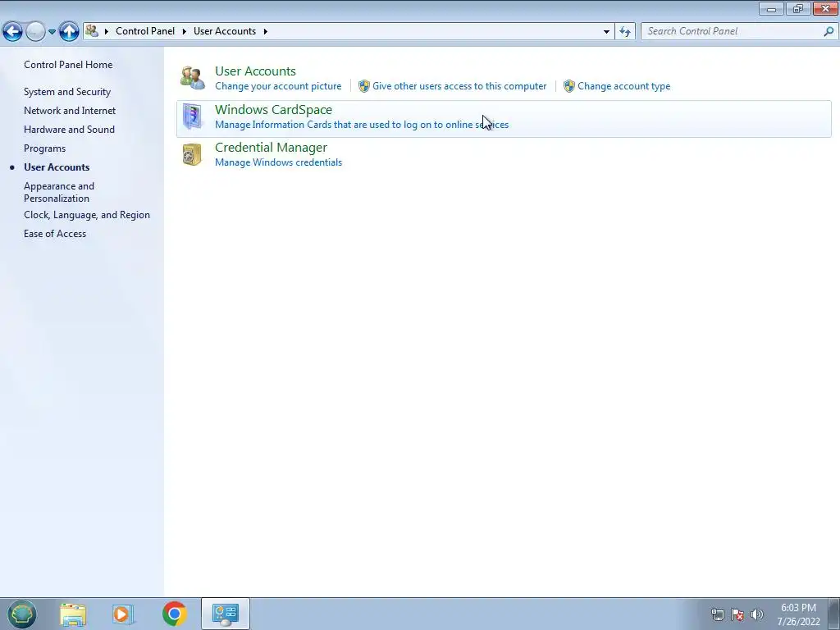
Task: Click the Show desktop strip
Action: point(834,614)
